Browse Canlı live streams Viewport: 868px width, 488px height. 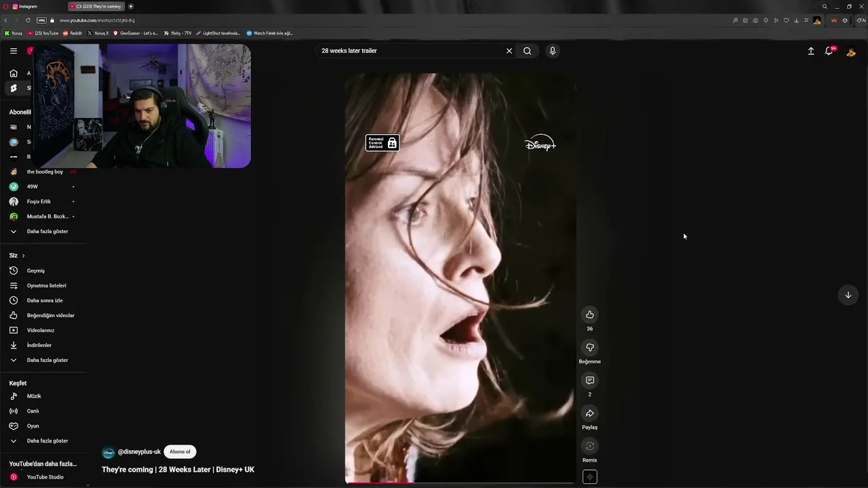43,411
